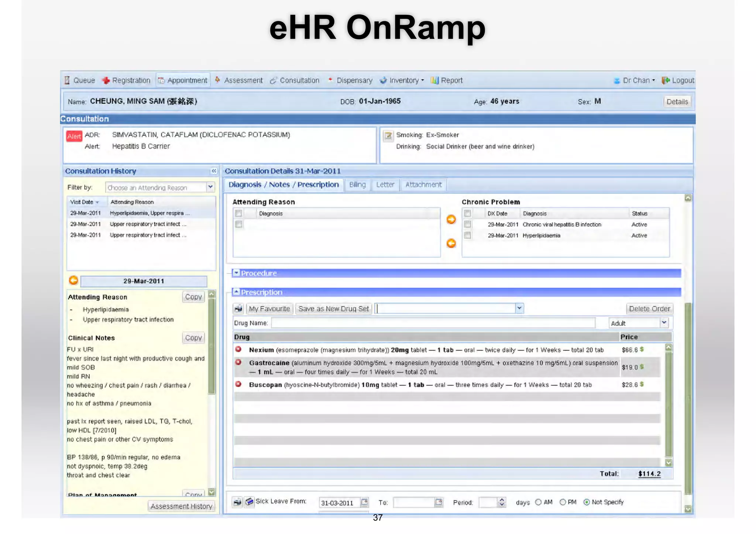
Task: Click orange back arrow next to 29-Mar-2011
Action: click(x=73, y=280)
